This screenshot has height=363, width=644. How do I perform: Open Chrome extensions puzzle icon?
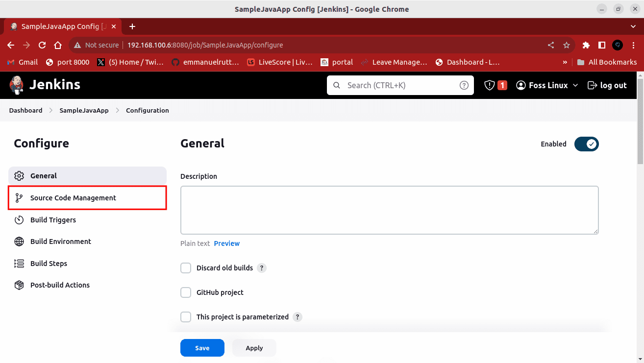point(586,45)
